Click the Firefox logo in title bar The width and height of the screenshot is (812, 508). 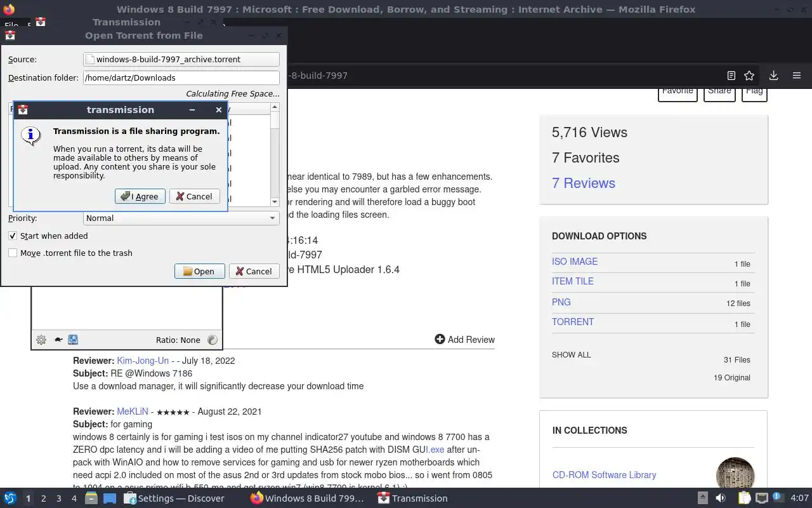tap(9, 10)
